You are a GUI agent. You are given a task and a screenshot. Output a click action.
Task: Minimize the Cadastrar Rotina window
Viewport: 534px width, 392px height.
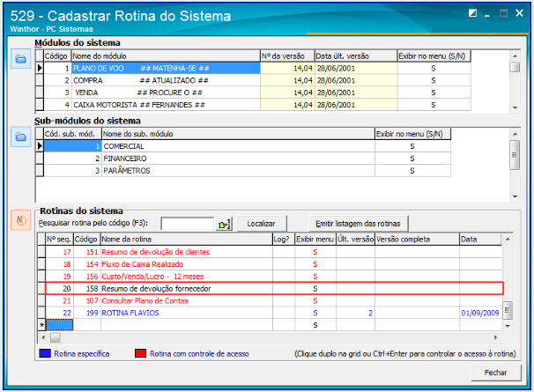pos(487,14)
